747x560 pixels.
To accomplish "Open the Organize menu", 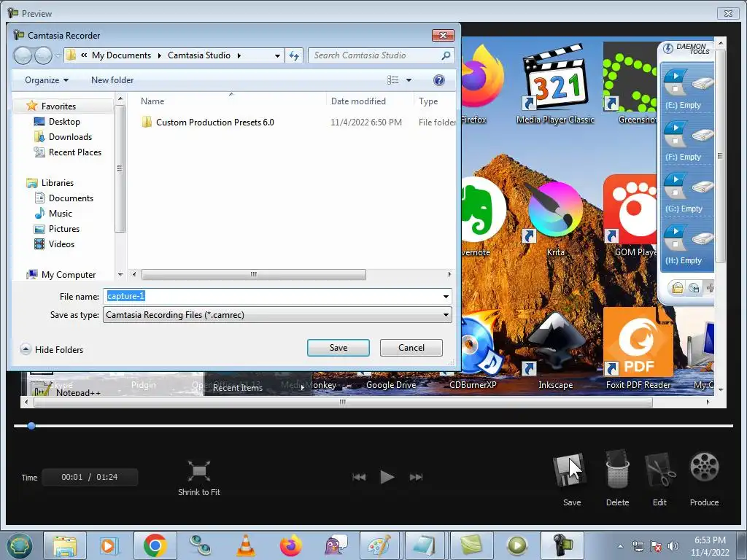I will (x=46, y=80).
